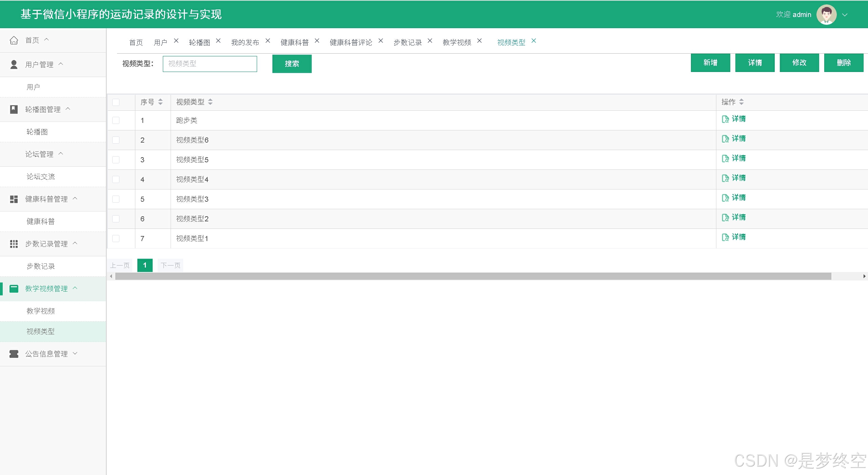Click the health science management tiles icon
The height and width of the screenshot is (475, 868).
pos(14,199)
